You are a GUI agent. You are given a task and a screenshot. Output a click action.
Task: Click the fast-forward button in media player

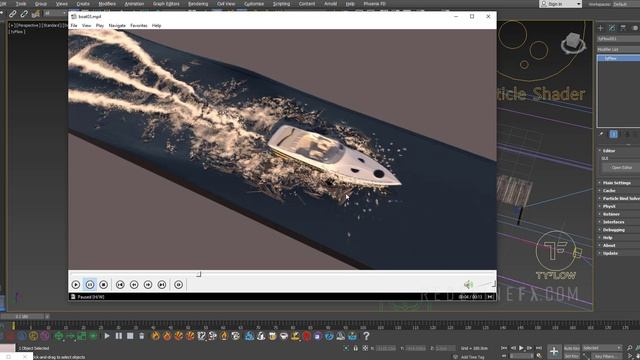click(148, 284)
